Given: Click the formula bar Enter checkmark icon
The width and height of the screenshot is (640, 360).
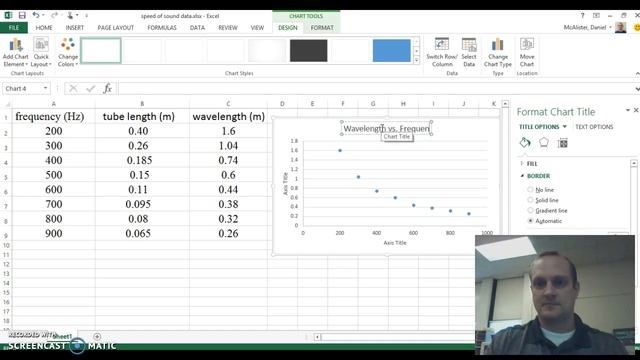Looking at the screenshot, I should click(90, 88).
